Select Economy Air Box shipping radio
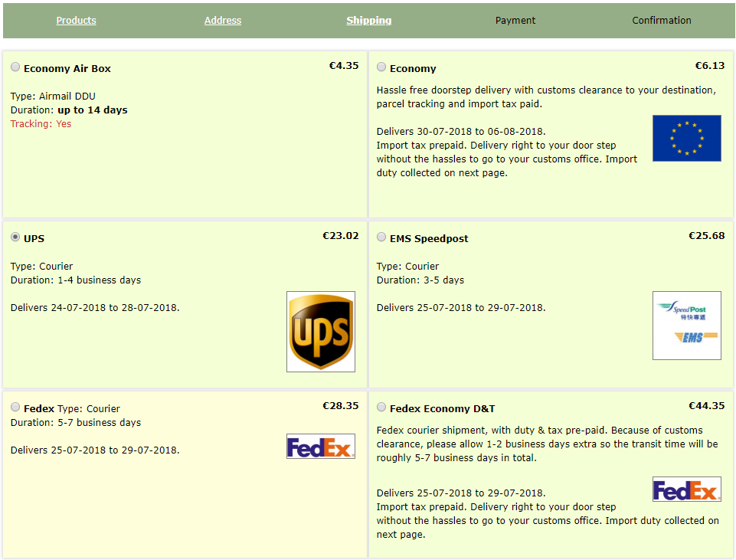 point(15,67)
